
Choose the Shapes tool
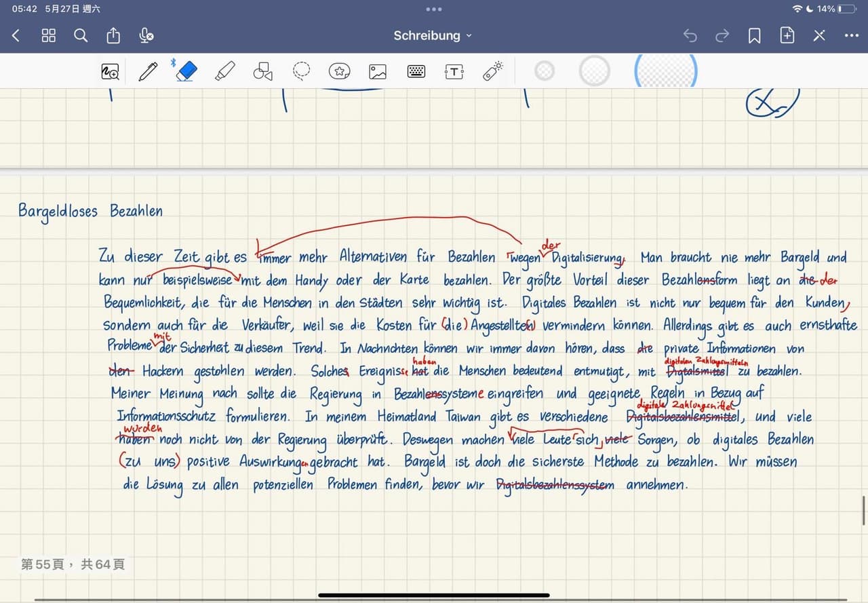[x=262, y=71]
